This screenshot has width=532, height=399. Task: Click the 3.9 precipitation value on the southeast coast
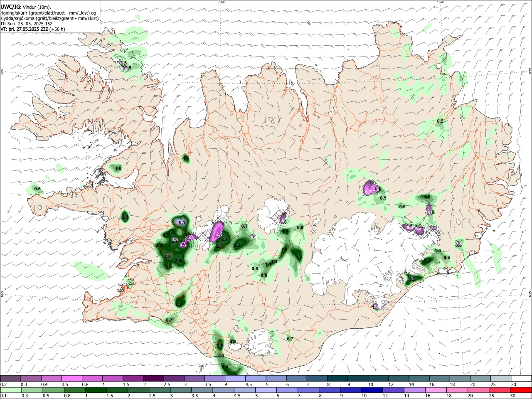coord(413,279)
